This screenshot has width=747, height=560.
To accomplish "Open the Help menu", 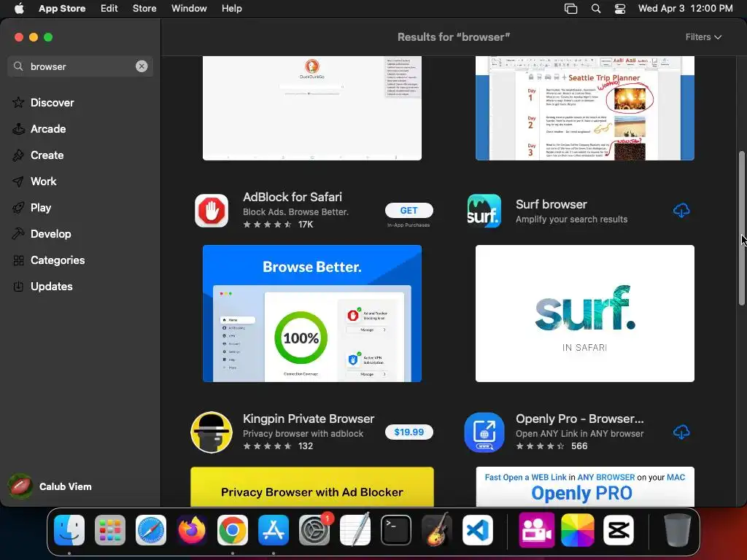I will point(231,9).
